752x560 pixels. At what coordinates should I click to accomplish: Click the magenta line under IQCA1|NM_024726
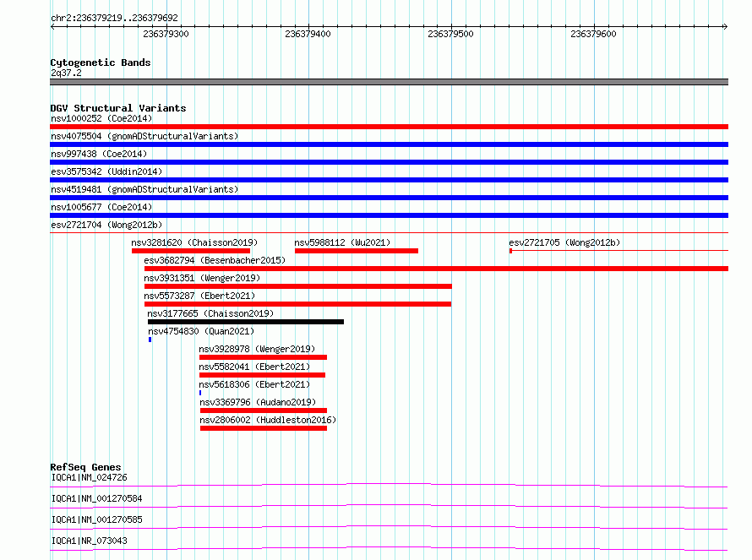[x=389, y=485]
